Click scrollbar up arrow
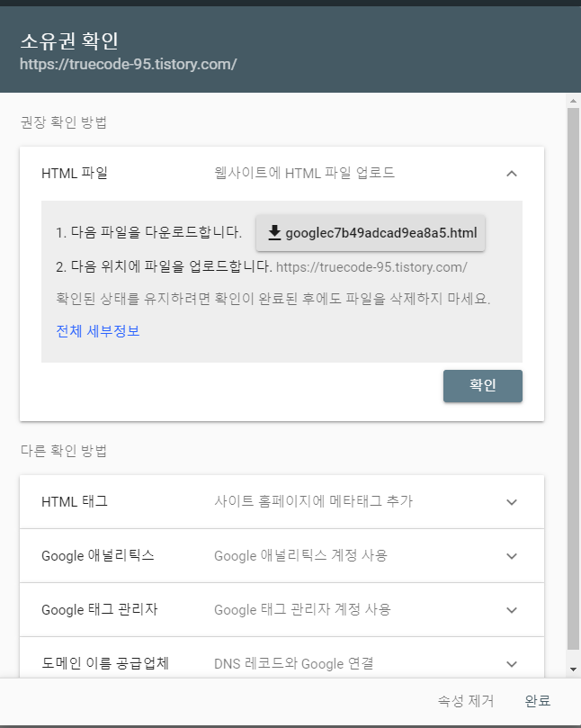The height and width of the screenshot is (728, 581). [573, 100]
